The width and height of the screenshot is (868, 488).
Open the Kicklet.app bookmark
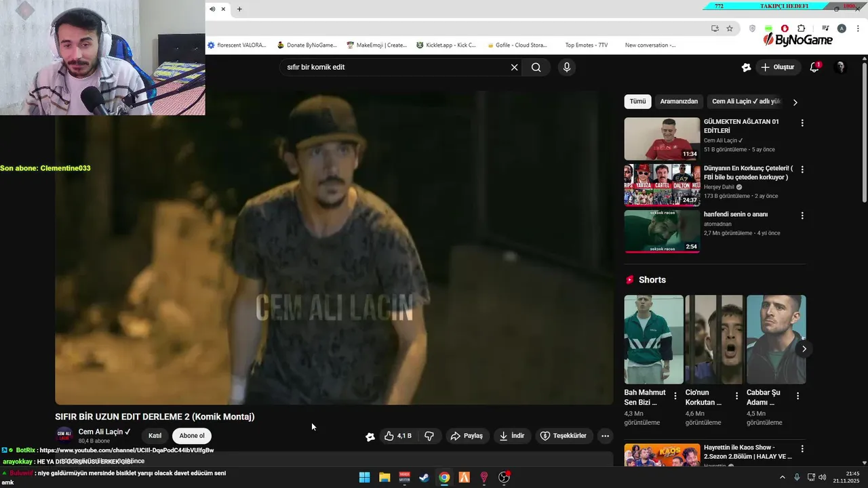446,45
